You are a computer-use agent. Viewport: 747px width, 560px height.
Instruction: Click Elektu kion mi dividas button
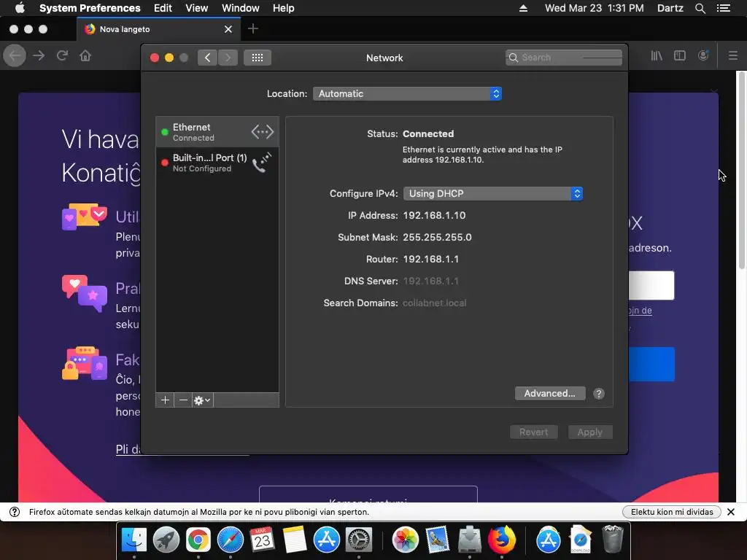coord(672,512)
